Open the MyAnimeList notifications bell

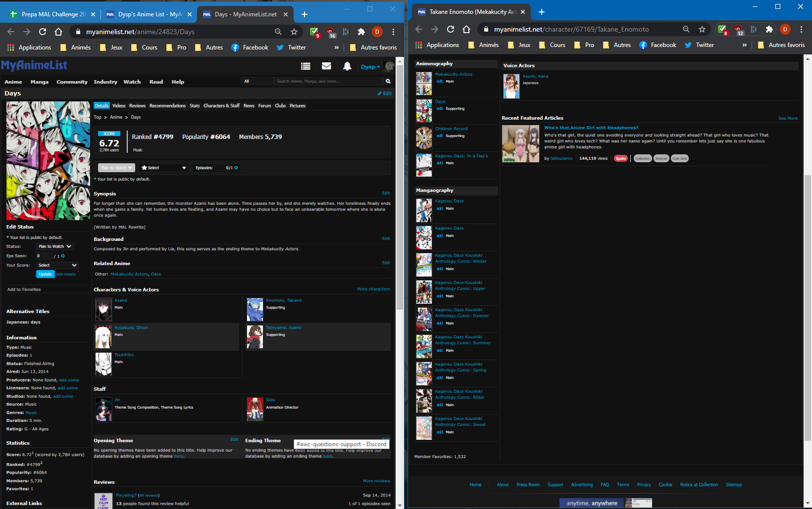[347, 66]
